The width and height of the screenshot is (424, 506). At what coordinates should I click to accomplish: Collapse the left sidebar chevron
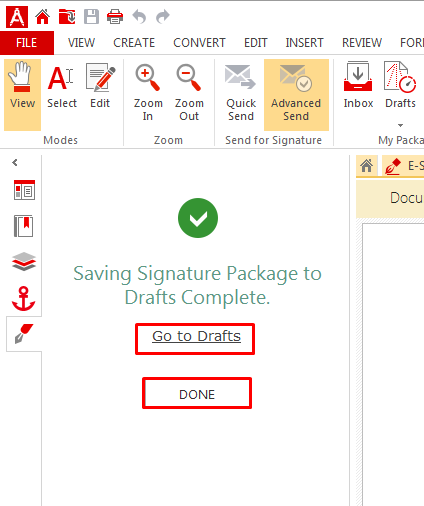(15, 163)
